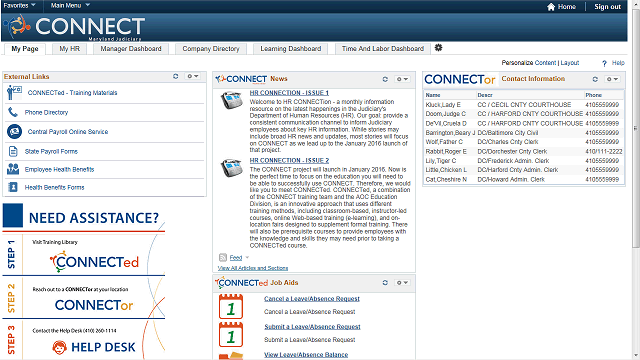This screenshot has width=640, height=360.
Task: Refresh the Contact Information pagelet
Action: [595, 79]
